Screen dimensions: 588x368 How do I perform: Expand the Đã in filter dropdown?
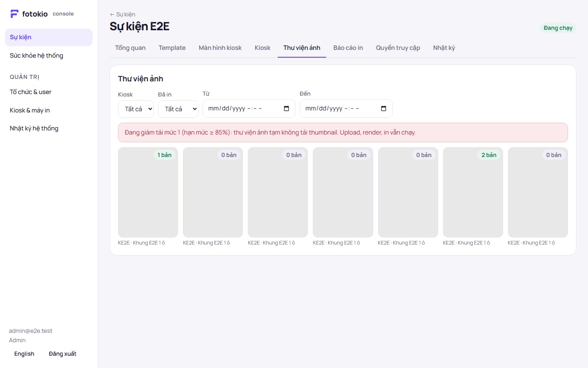point(178,109)
